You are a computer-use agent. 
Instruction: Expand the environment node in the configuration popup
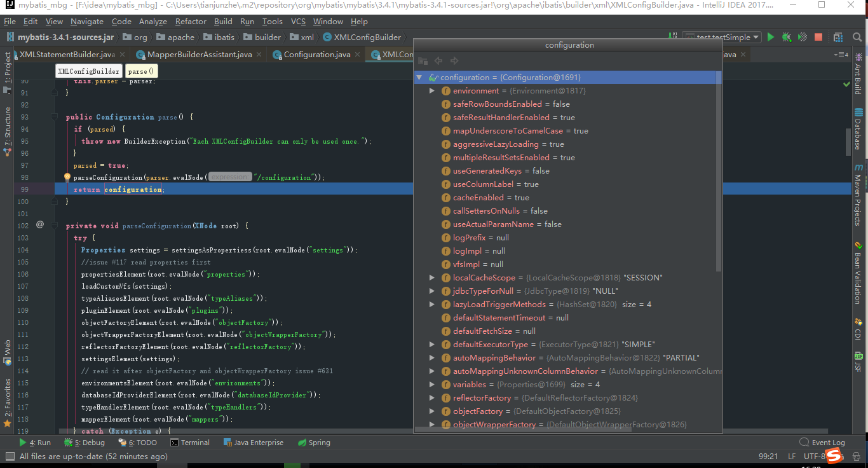(432, 90)
